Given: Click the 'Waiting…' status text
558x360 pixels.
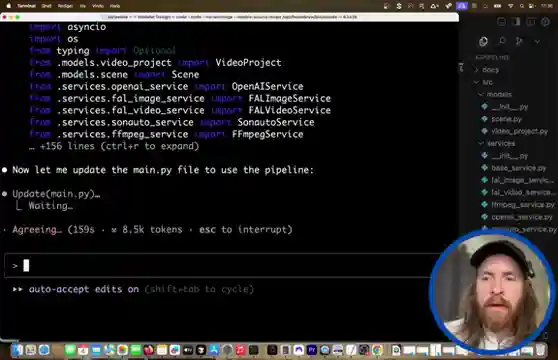Looking at the screenshot, I should 51,206.
